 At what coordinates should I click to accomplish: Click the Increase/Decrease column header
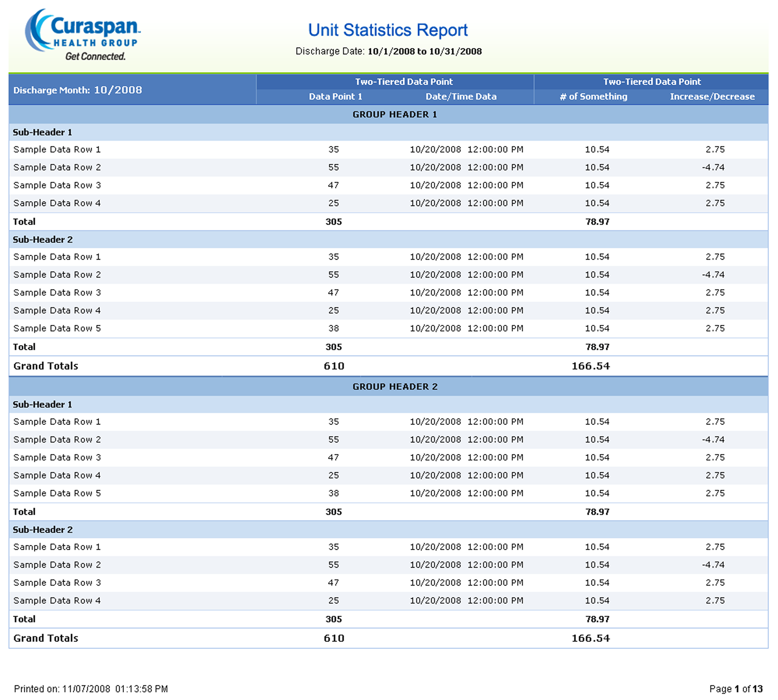712,96
